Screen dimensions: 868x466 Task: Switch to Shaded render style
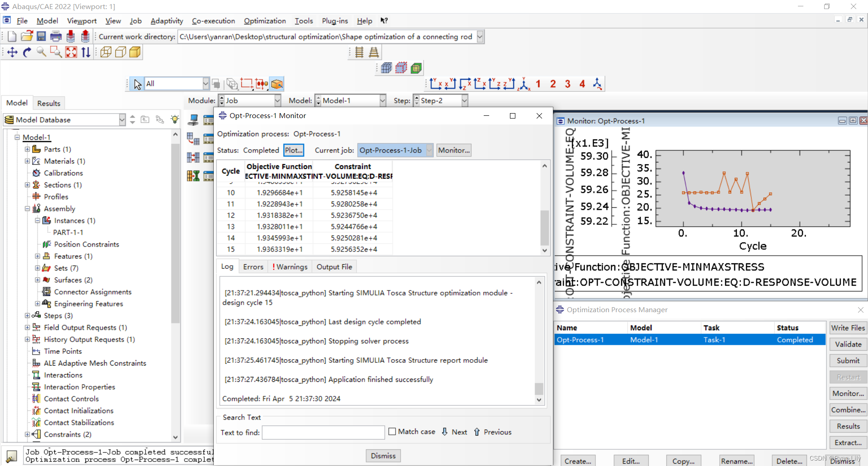[135, 52]
